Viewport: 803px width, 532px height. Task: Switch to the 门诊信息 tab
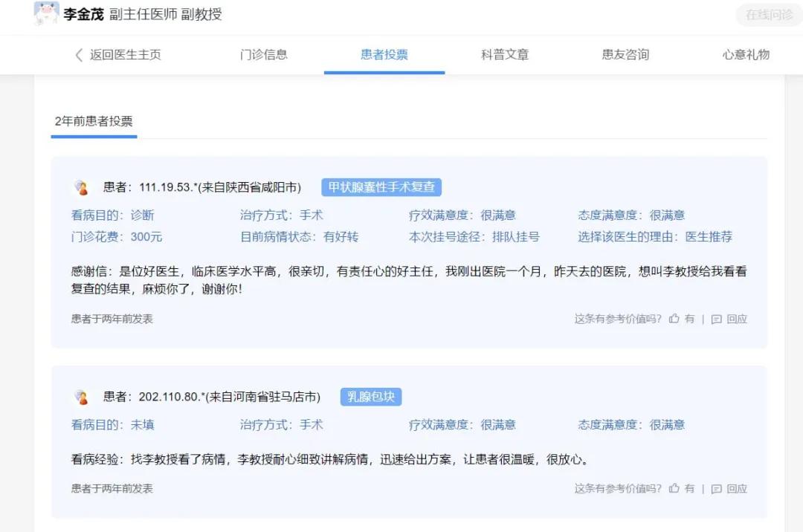pos(265,54)
